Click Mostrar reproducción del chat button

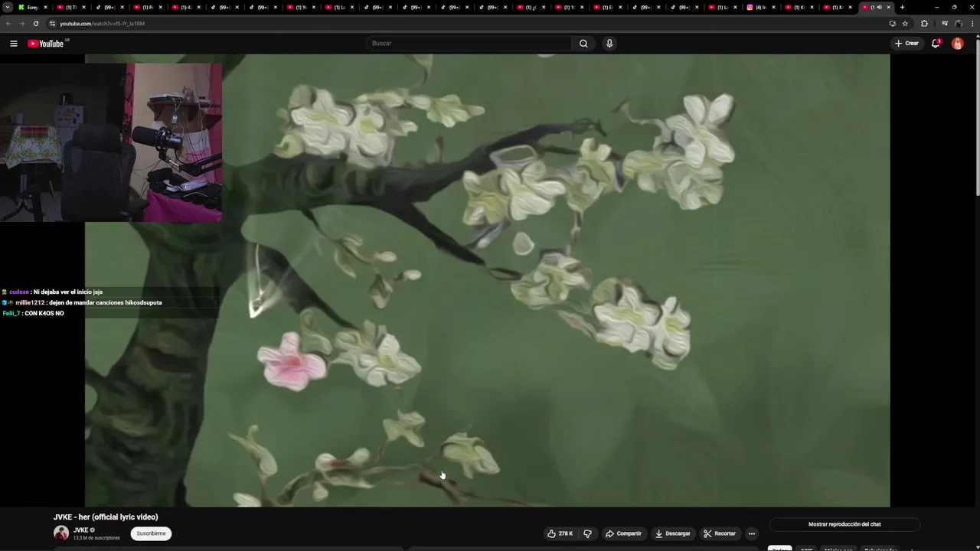click(x=844, y=524)
